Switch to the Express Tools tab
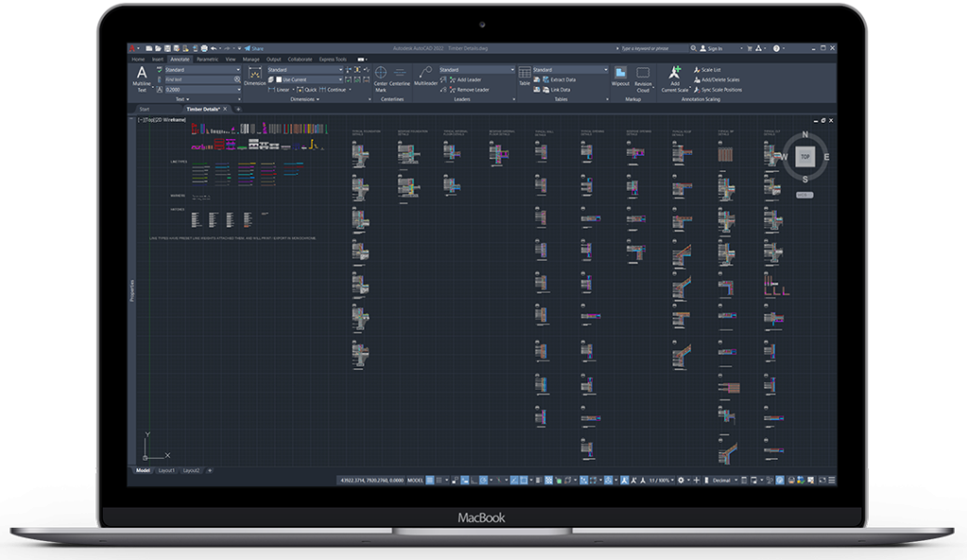The image size is (967, 560). 333,59
